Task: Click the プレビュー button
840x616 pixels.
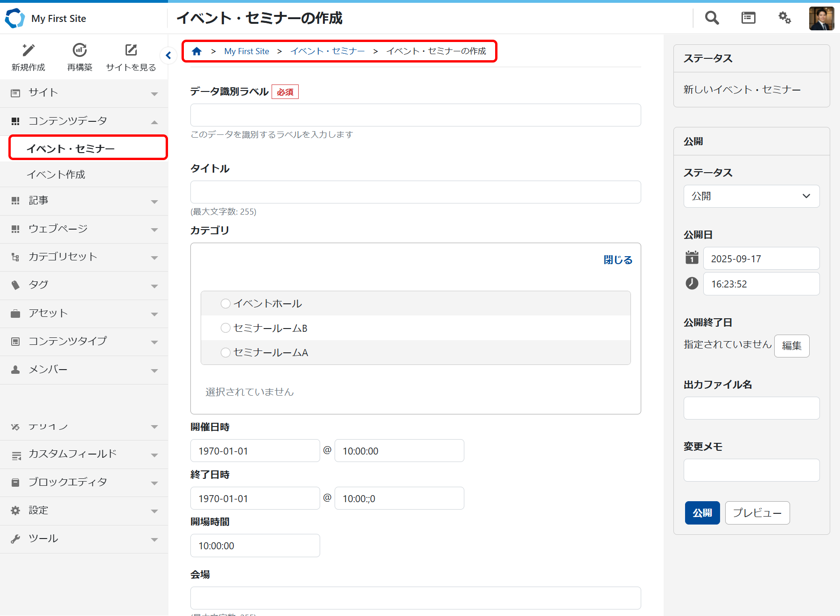Action: click(x=757, y=513)
